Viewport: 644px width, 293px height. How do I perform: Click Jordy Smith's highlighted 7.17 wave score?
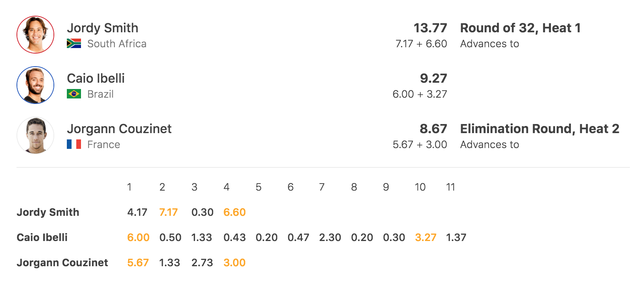[168, 212]
